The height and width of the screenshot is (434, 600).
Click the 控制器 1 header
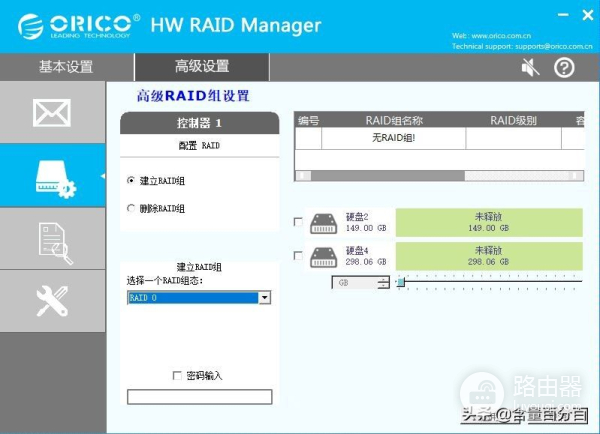[x=199, y=123]
